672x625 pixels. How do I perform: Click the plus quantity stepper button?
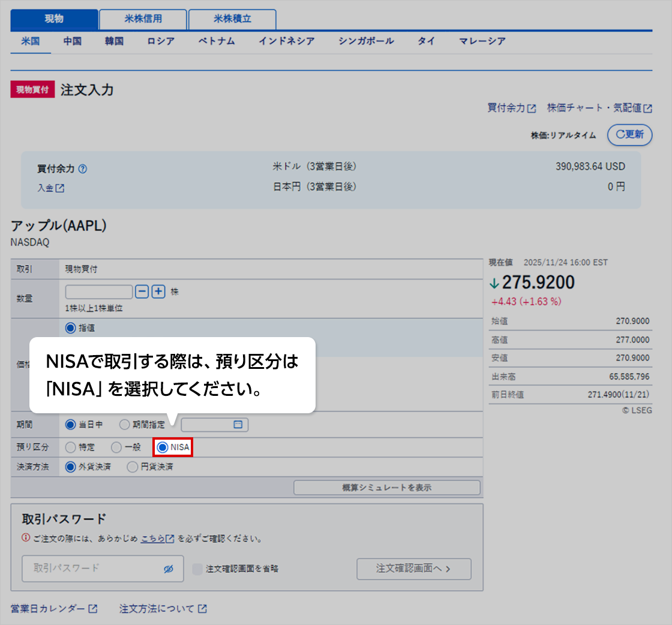point(158,292)
